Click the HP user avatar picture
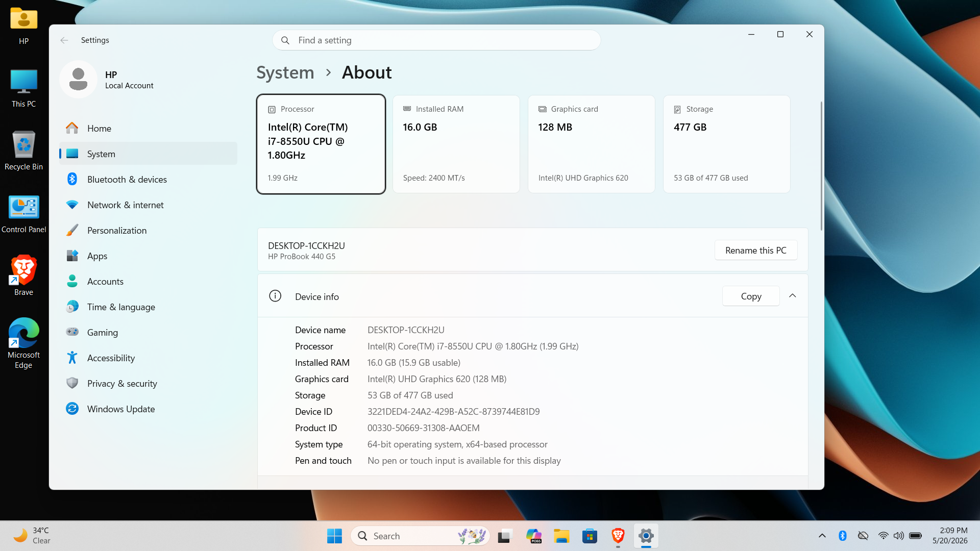Viewport: 980px width, 551px height. [x=78, y=79]
